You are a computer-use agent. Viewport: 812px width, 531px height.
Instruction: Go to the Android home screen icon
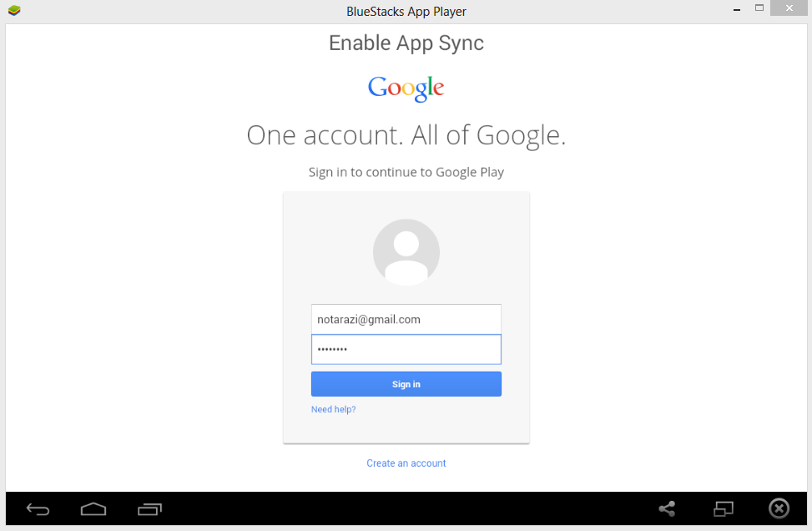[93, 509]
